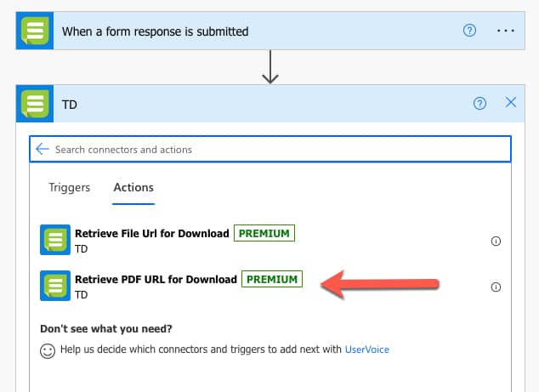539x392 pixels.
Task: Click the Retrieve File Url action's icon
Action: tap(55, 240)
